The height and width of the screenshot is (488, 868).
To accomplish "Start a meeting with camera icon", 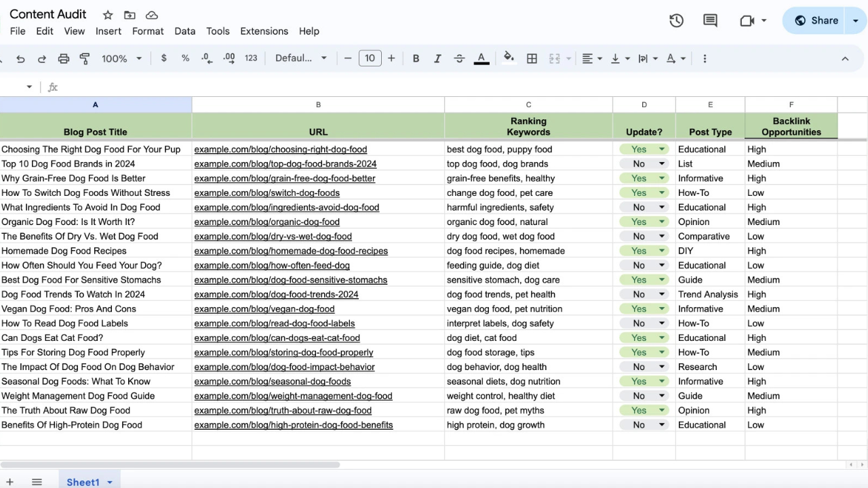I will (x=747, y=20).
